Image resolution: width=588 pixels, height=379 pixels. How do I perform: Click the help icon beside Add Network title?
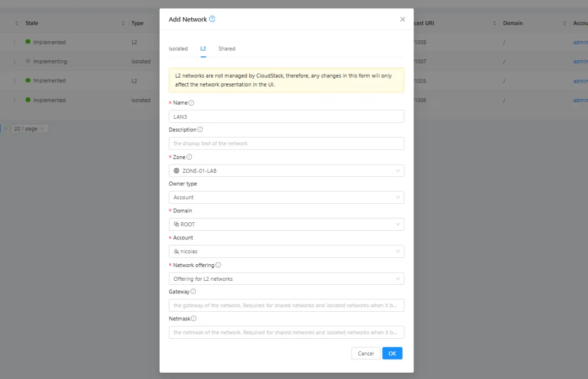click(212, 19)
